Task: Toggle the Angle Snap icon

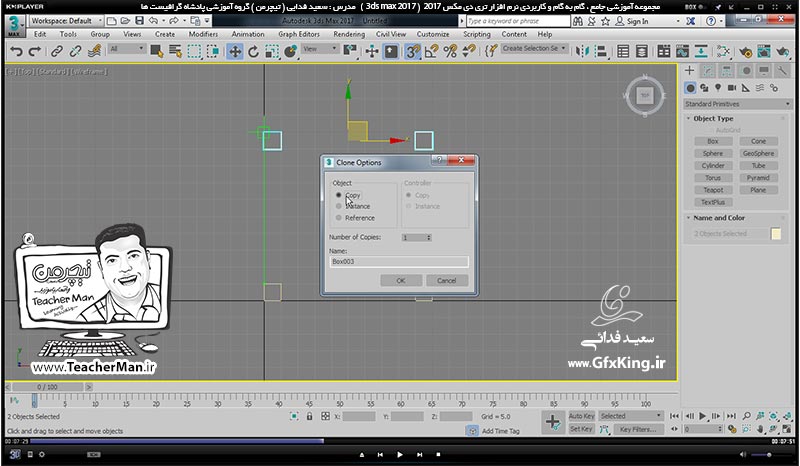Action: tap(432, 51)
